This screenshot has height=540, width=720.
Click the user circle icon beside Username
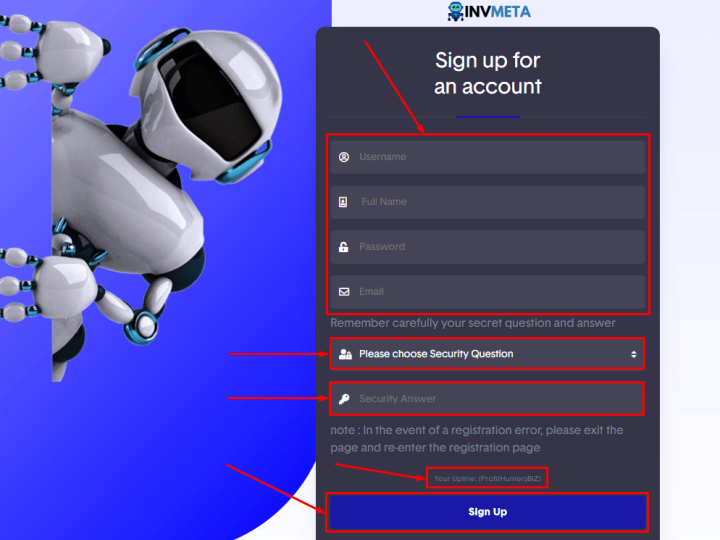point(343,157)
